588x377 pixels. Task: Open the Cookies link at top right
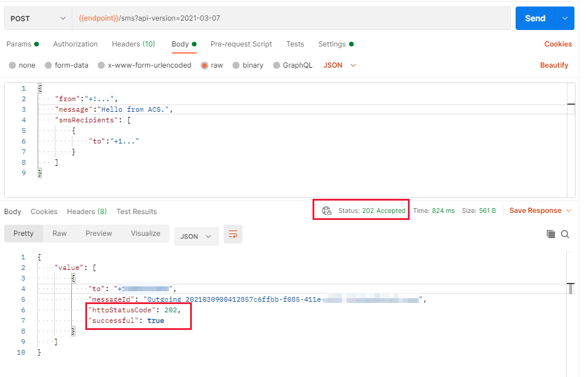click(x=558, y=44)
